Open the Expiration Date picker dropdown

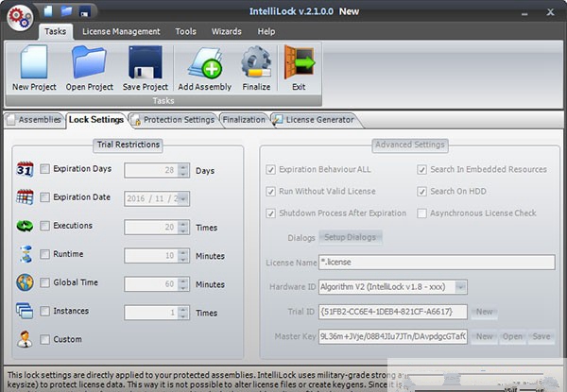pos(183,198)
